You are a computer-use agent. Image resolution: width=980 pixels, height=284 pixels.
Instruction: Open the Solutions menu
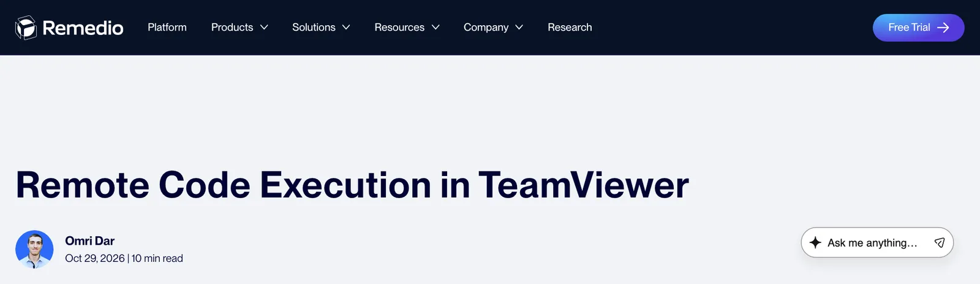pyautogui.click(x=314, y=28)
